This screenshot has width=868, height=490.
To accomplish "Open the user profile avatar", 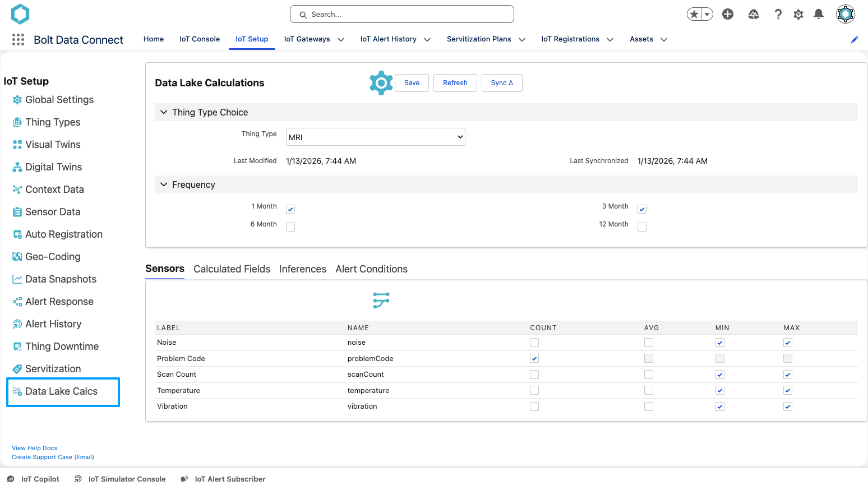I will [x=845, y=14].
